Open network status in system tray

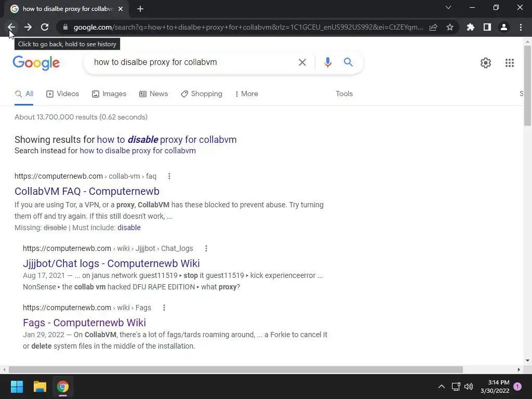pos(456,387)
